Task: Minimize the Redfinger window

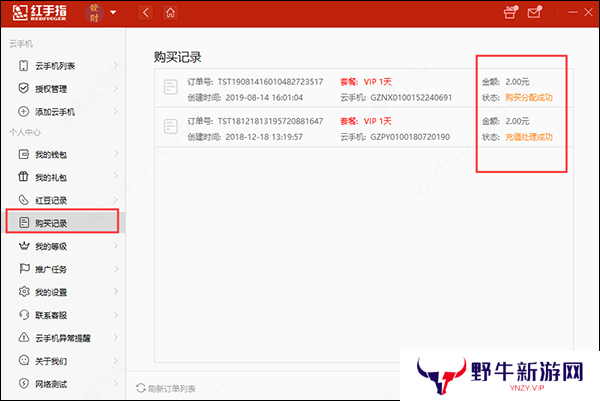Action: 573,12
